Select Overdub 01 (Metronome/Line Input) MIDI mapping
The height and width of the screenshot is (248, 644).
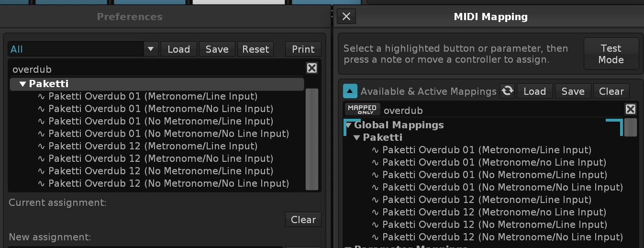click(487, 150)
